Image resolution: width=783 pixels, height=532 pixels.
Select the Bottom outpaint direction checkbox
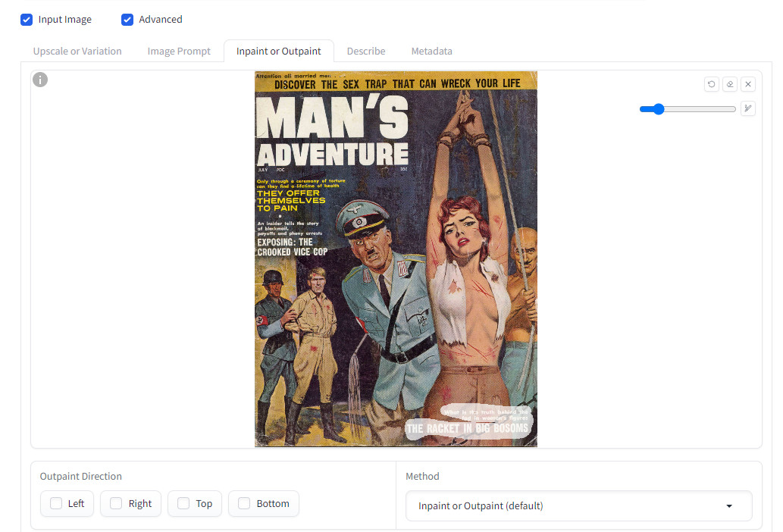click(244, 503)
